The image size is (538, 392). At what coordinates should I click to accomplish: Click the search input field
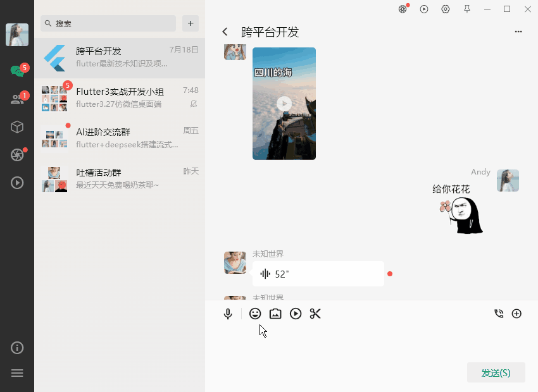point(108,23)
